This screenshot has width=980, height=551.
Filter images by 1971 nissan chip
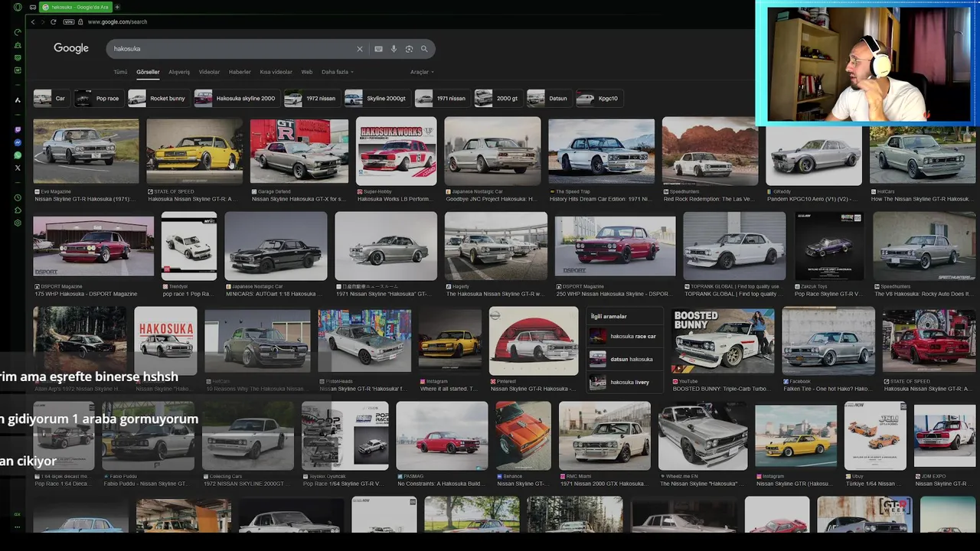pos(441,98)
